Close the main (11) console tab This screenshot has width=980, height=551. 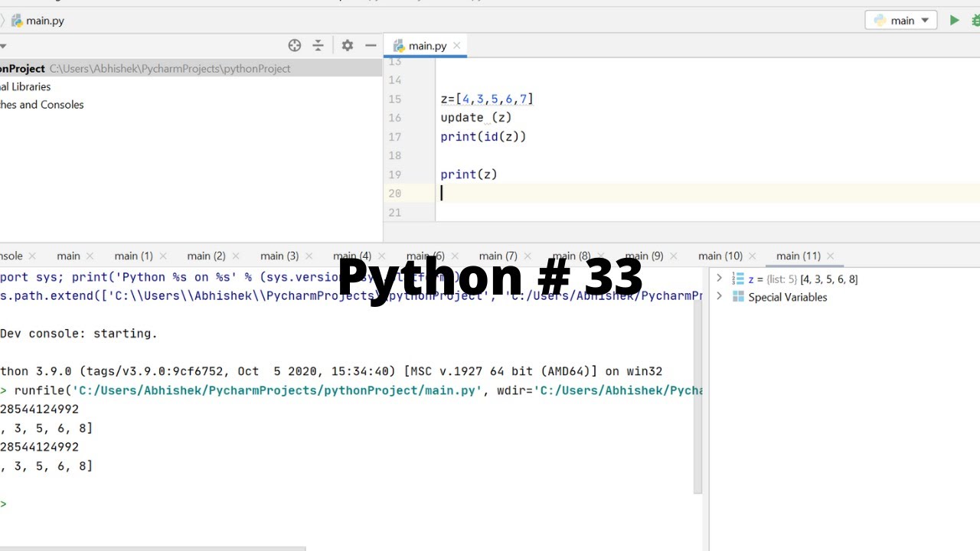point(831,256)
